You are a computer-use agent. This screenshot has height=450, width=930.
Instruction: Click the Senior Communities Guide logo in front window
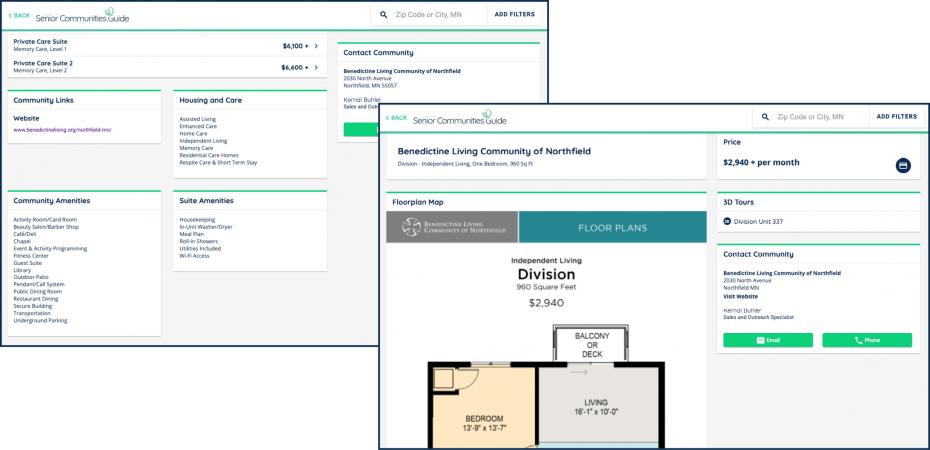[x=460, y=118]
